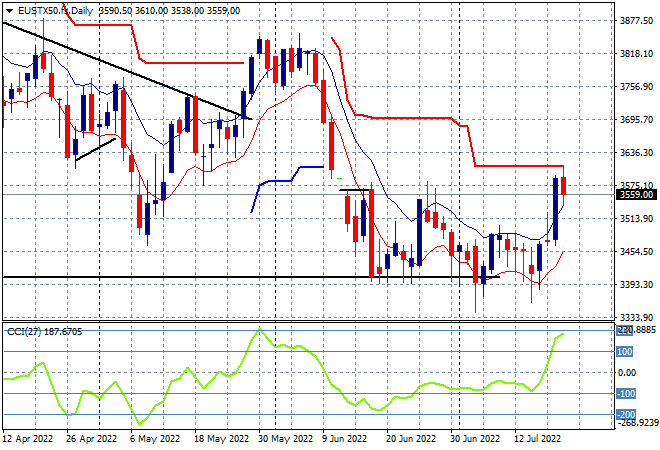The image size is (660, 450).
Task: Click the 3877.50 price axis label
Action: (636, 21)
